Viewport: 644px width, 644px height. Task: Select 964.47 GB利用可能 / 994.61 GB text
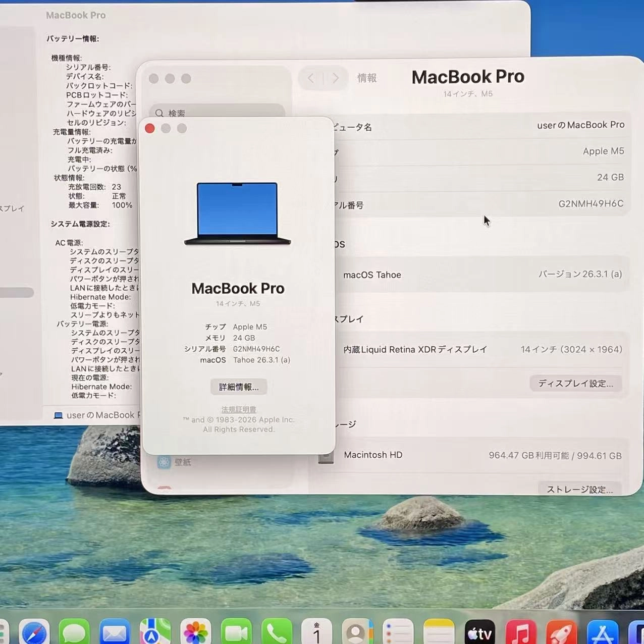coord(555,456)
